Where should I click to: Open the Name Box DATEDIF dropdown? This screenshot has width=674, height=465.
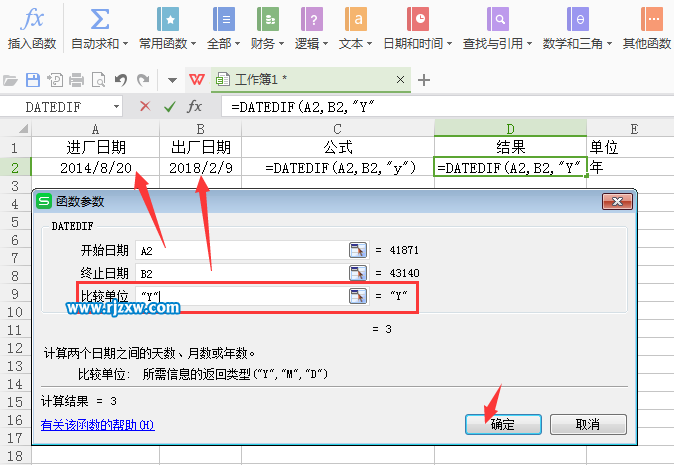point(116,106)
